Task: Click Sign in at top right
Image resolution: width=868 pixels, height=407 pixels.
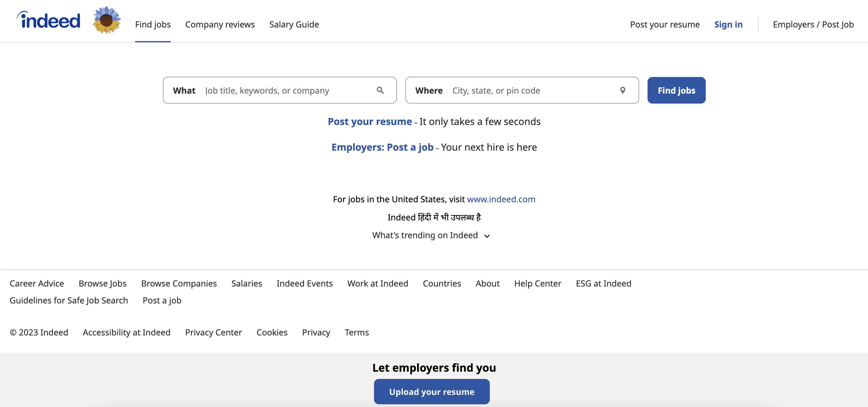Action: (x=728, y=24)
